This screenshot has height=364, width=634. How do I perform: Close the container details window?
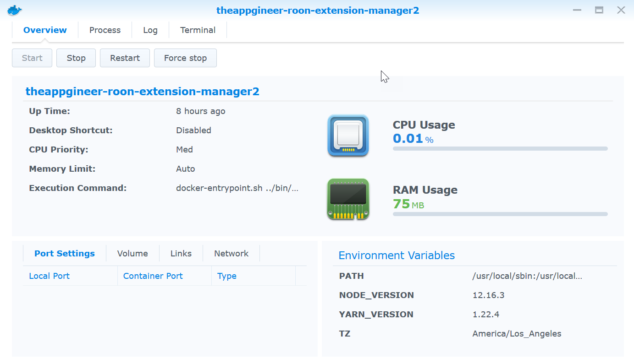[621, 10]
